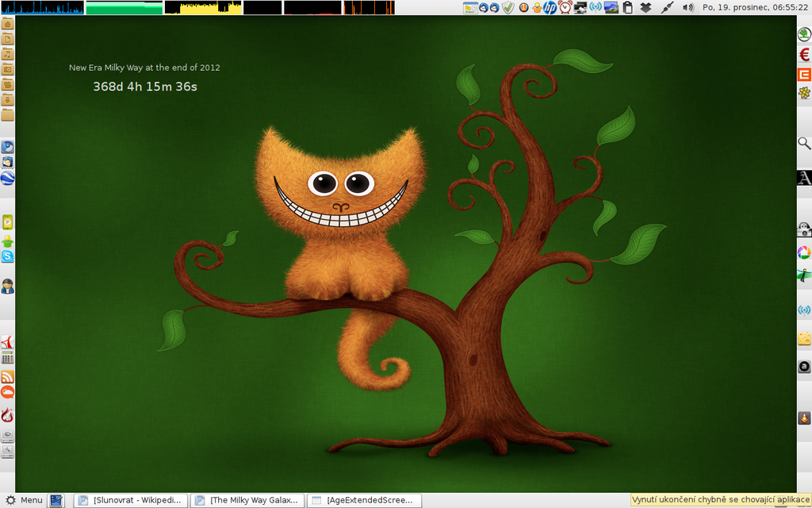This screenshot has width=812, height=508.
Task: Switch to The Milky Way Galaxy taskbar window
Action: coord(247,500)
